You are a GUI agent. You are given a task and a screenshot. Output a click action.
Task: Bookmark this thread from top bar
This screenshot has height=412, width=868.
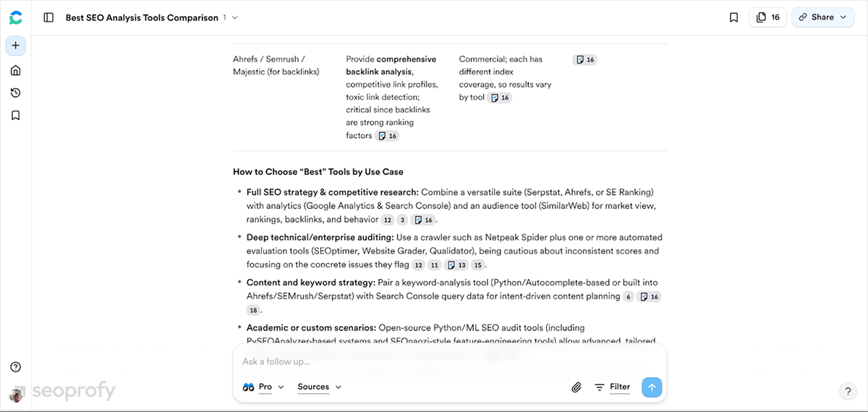[733, 17]
